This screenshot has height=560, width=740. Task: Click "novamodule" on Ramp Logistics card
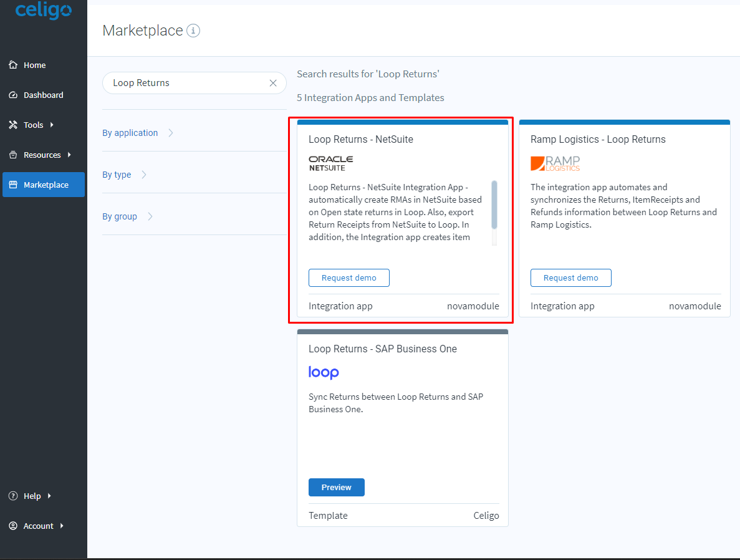694,306
